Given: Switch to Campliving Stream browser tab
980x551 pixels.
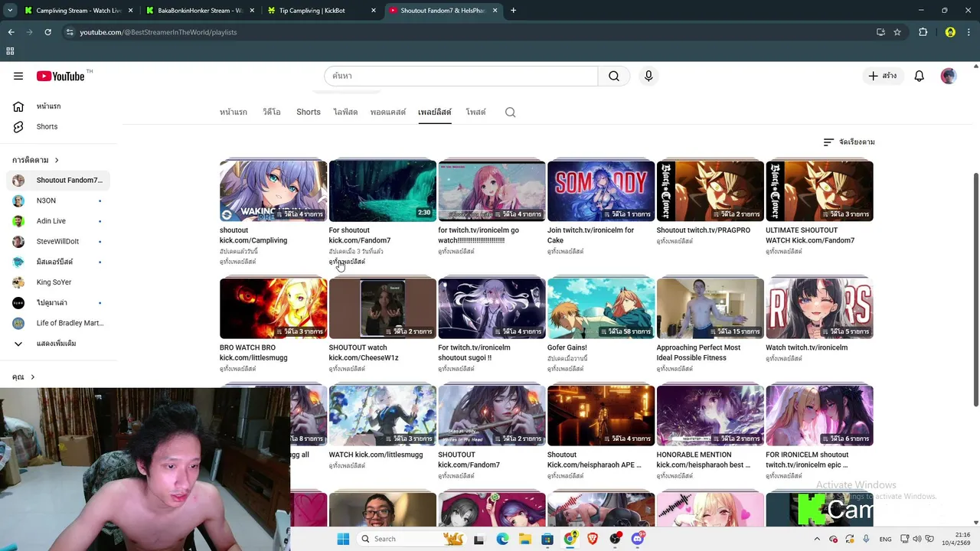Looking at the screenshot, I should pyautogui.click(x=78, y=11).
